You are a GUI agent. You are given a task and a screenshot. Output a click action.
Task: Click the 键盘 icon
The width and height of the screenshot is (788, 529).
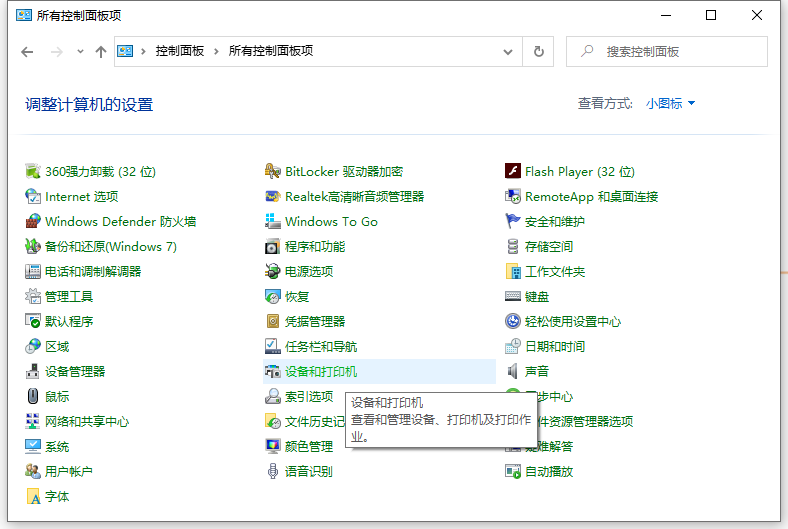(513, 297)
